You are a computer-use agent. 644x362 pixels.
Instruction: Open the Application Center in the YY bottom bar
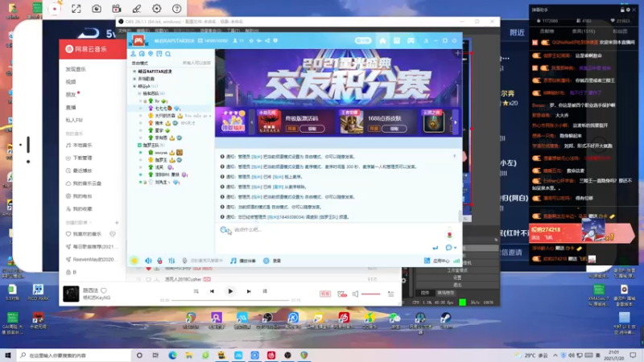(x=437, y=261)
